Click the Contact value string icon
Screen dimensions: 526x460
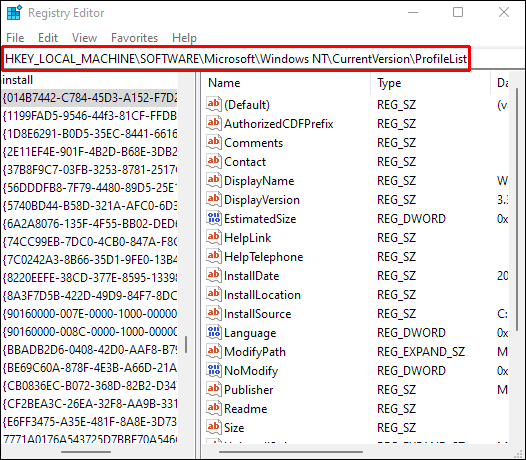click(214, 161)
